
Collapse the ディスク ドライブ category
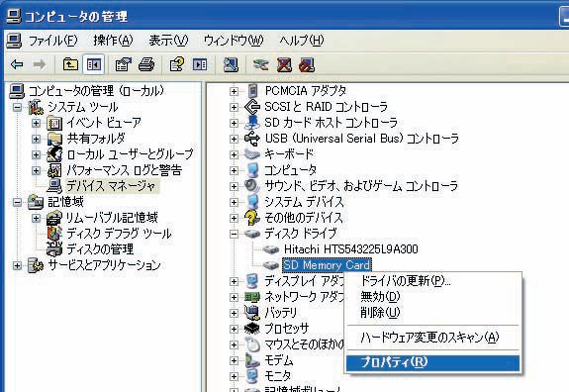coord(235,234)
